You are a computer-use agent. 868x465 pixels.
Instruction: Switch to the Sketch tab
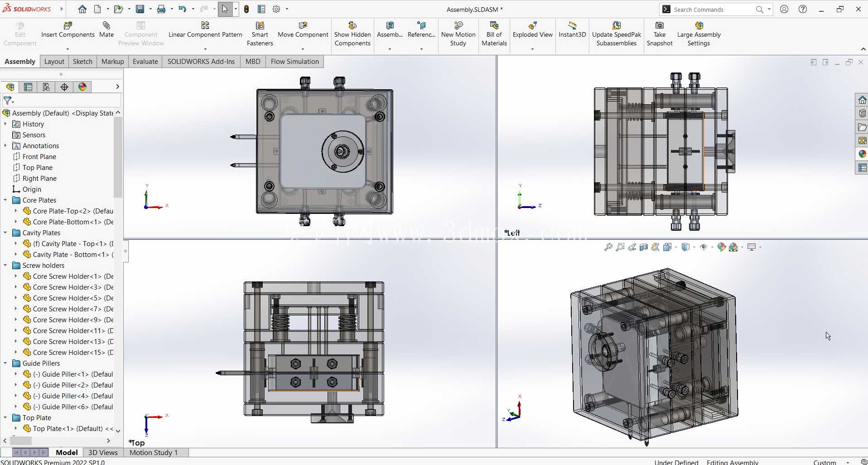[82, 62]
